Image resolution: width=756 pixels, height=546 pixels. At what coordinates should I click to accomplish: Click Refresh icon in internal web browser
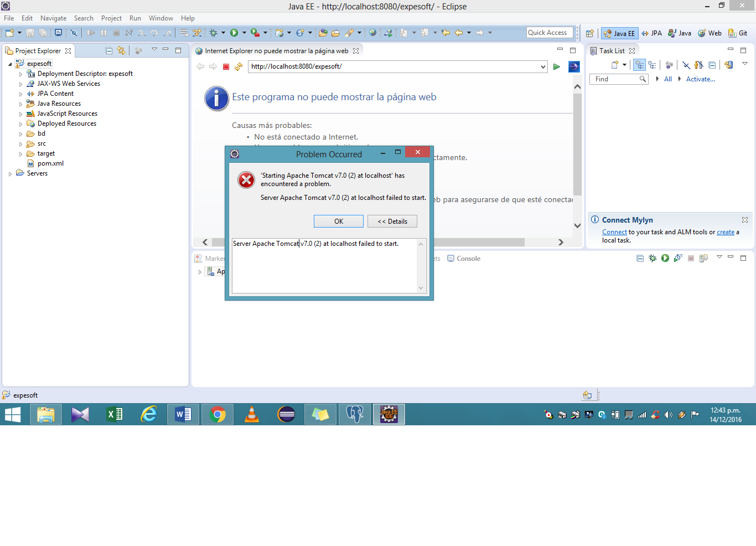point(239,66)
